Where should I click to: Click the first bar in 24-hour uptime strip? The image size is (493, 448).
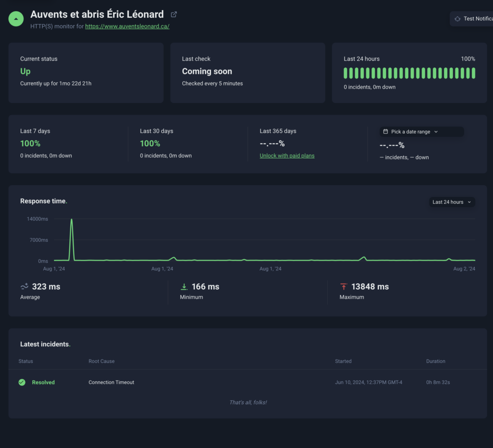[346, 73]
